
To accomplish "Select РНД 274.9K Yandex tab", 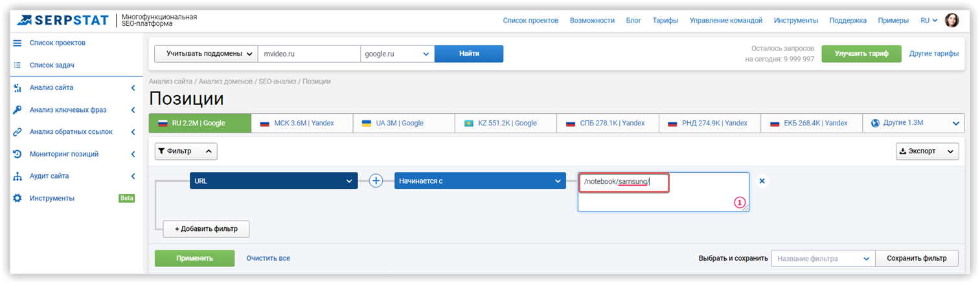I will click(710, 123).
